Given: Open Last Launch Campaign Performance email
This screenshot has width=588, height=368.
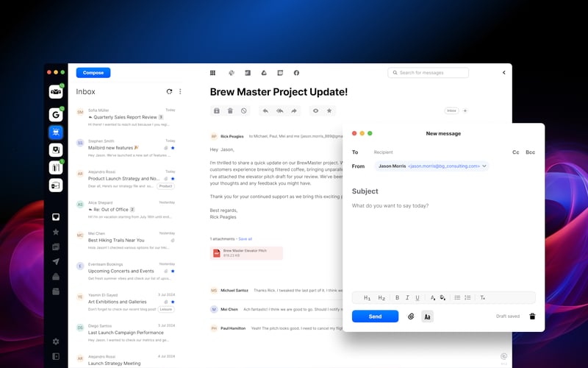Looking at the screenshot, I should pyautogui.click(x=126, y=333).
